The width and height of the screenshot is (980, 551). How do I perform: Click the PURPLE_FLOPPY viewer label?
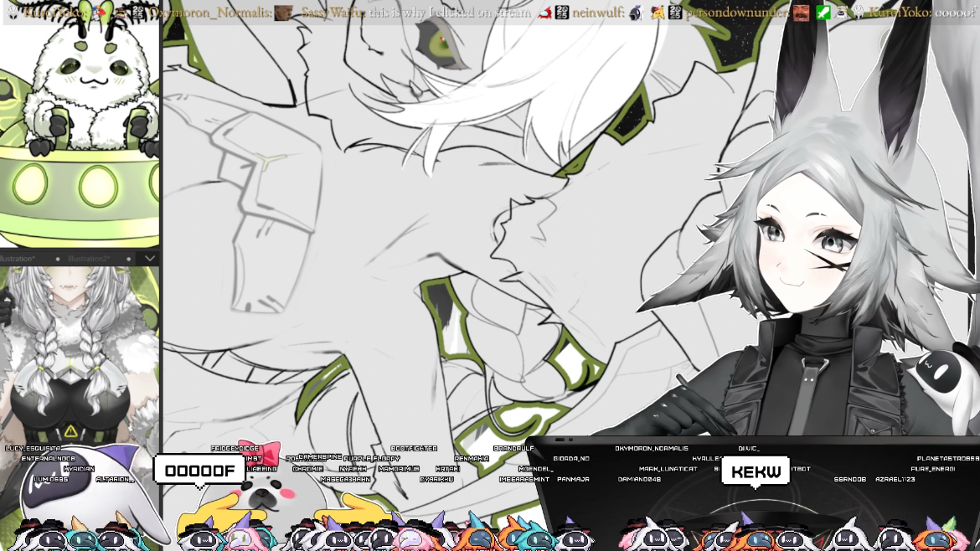(371, 459)
